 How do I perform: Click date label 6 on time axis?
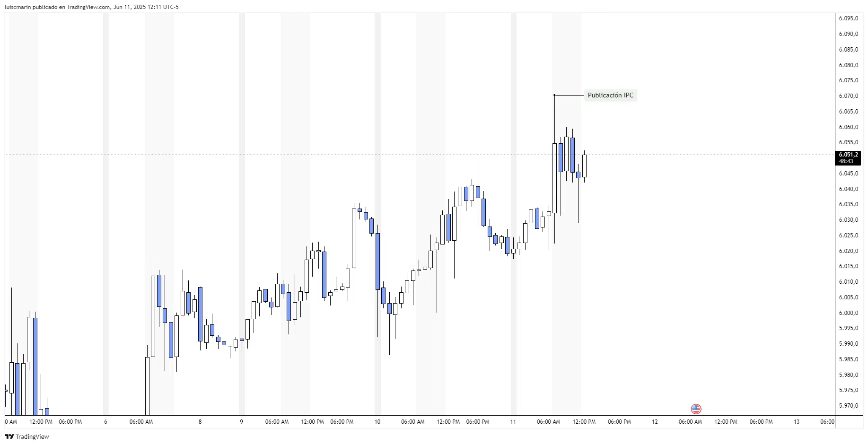pos(105,422)
